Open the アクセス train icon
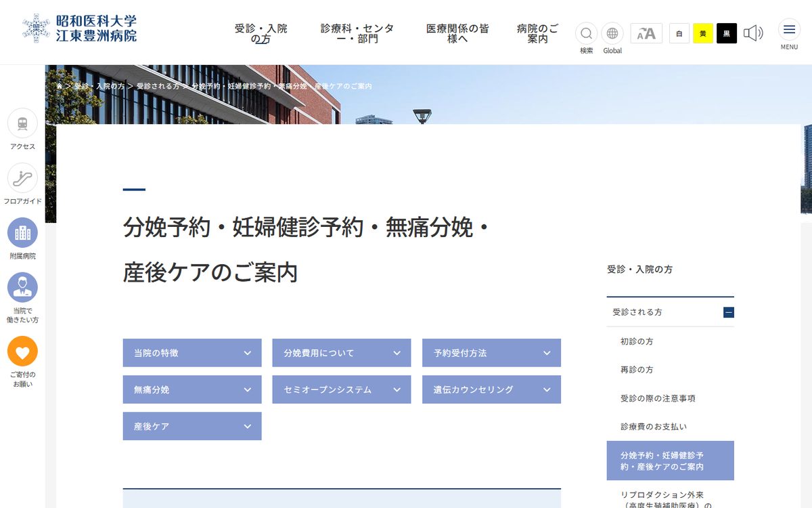812x508 pixels. pyautogui.click(x=22, y=123)
